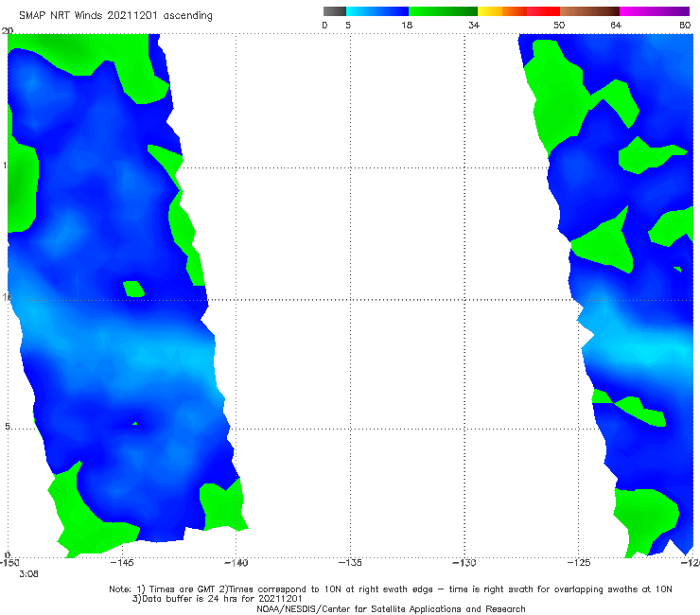
Task: Click the colorbar label '50'
Action: point(559,25)
